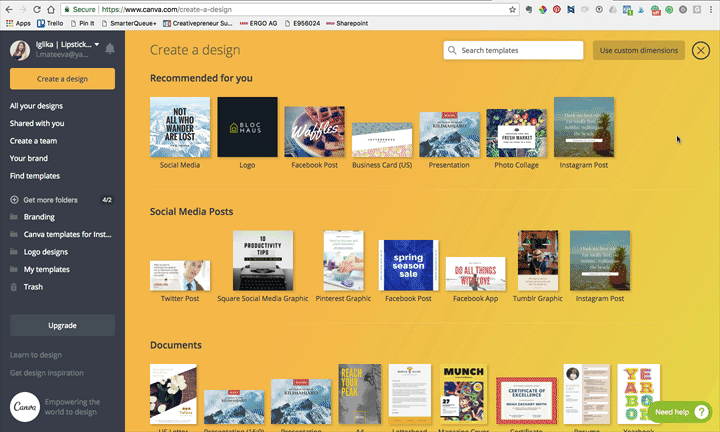This screenshot has width=720, height=432.
Task: Open the Sharepoint bookmark
Action: pos(347,23)
